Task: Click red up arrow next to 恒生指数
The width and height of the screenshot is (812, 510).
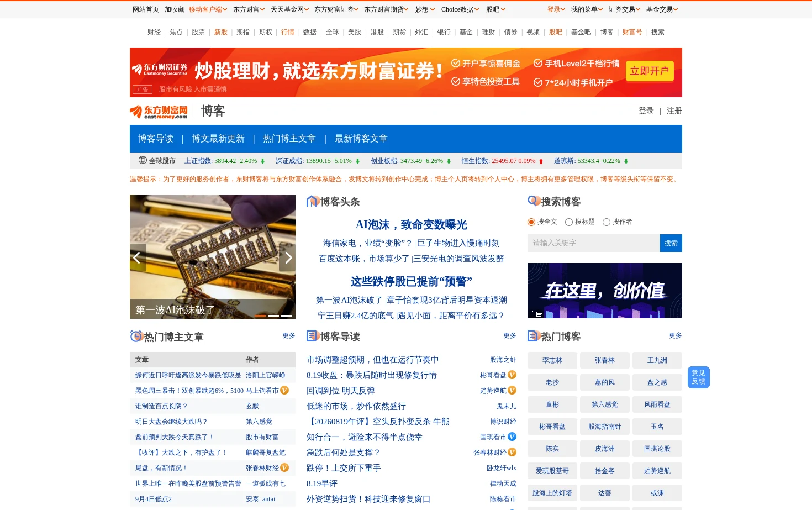Action: 541,161
